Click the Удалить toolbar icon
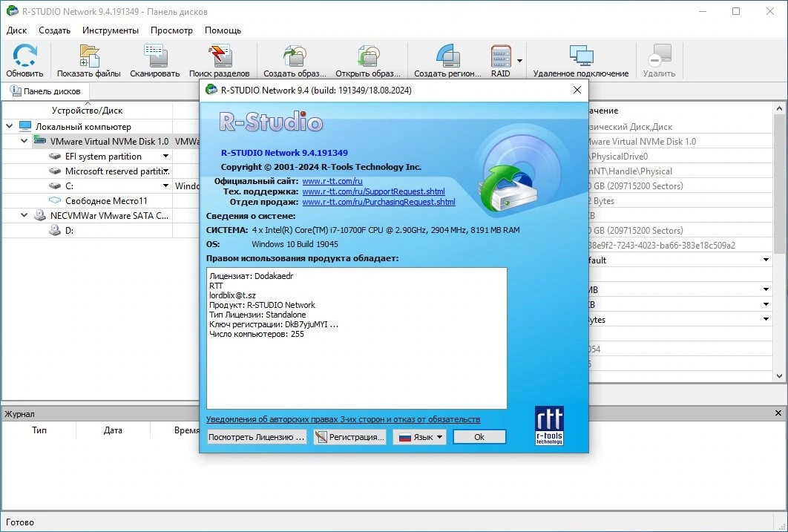Viewport: 788px width, 532px height. 659,55
